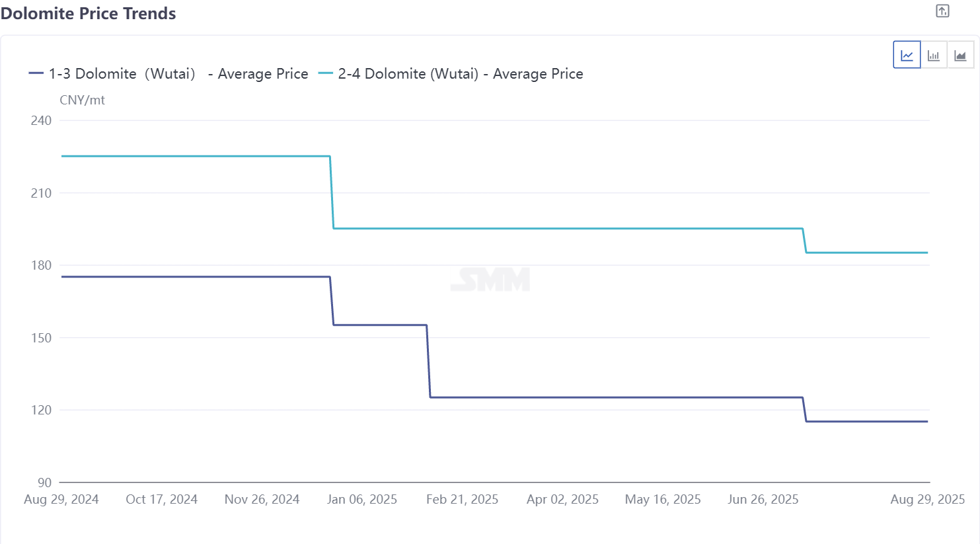Image resolution: width=980 pixels, height=544 pixels.
Task: Click the Jan 06, 2025 axis label
Action: (362, 500)
